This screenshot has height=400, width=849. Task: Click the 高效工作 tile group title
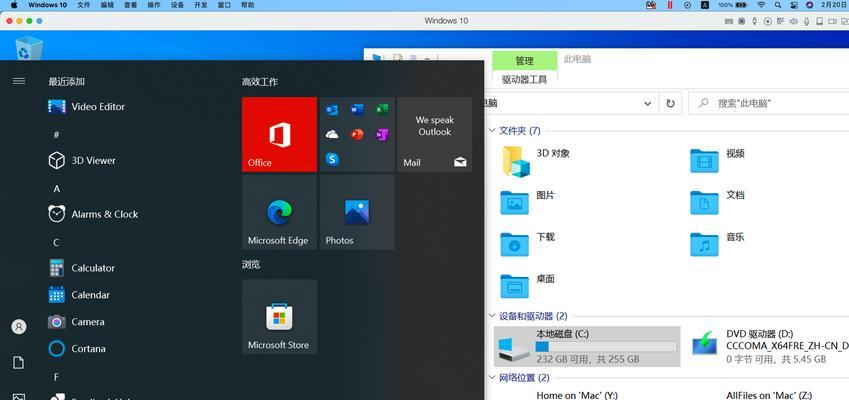coord(260,82)
